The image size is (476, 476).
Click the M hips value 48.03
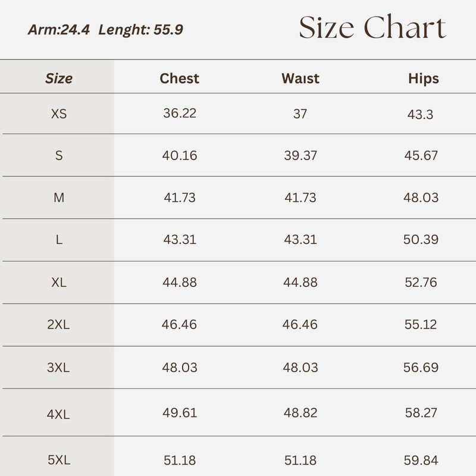click(421, 198)
